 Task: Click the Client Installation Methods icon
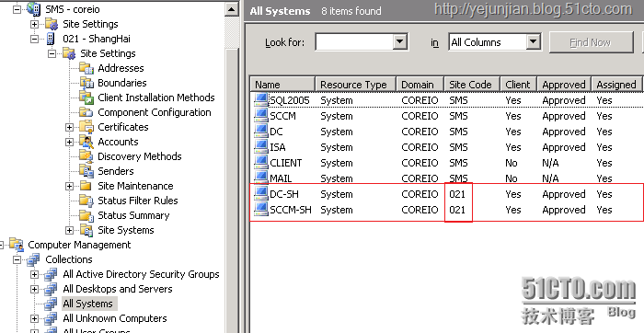point(86,98)
